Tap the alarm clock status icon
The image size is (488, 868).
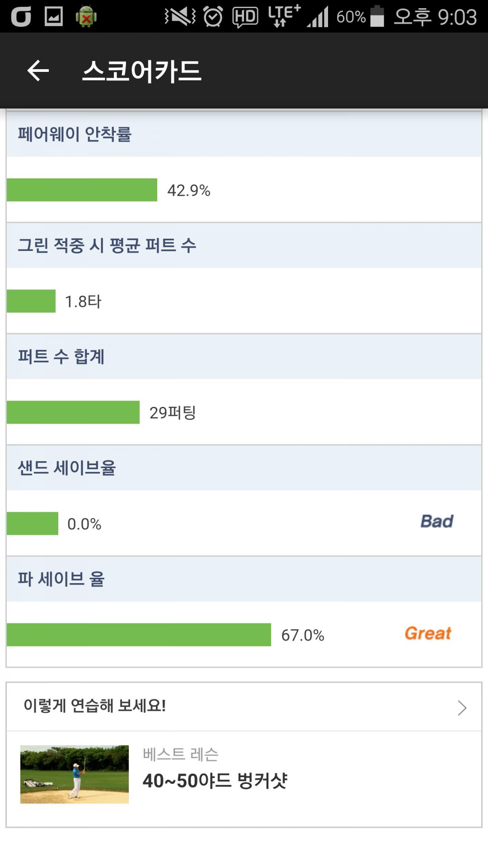[x=213, y=17]
